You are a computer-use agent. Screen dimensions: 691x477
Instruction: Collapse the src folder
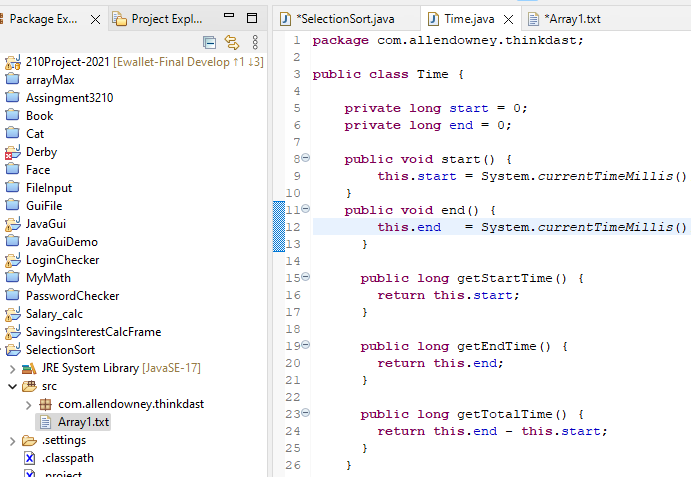click(x=12, y=387)
